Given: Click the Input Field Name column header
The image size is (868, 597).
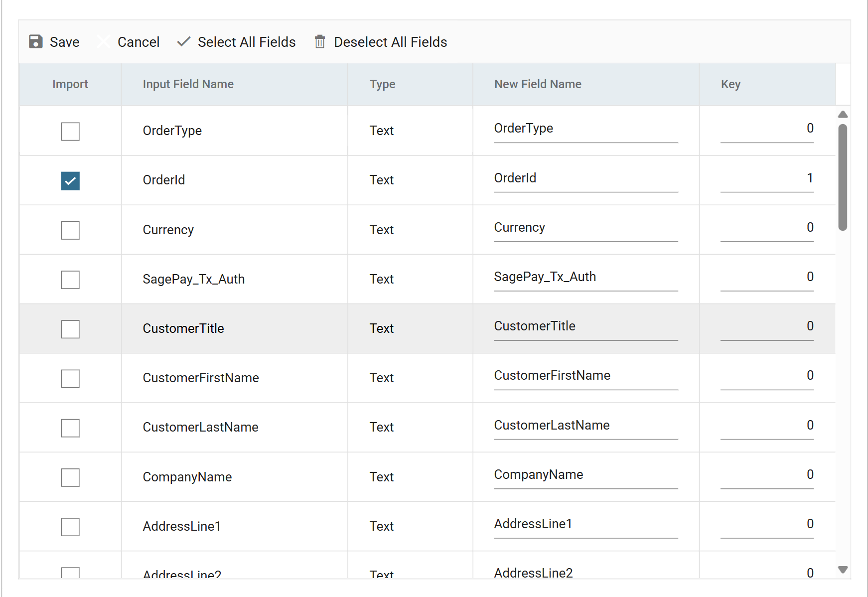Looking at the screenshot, I should click(x=235, y=84).
